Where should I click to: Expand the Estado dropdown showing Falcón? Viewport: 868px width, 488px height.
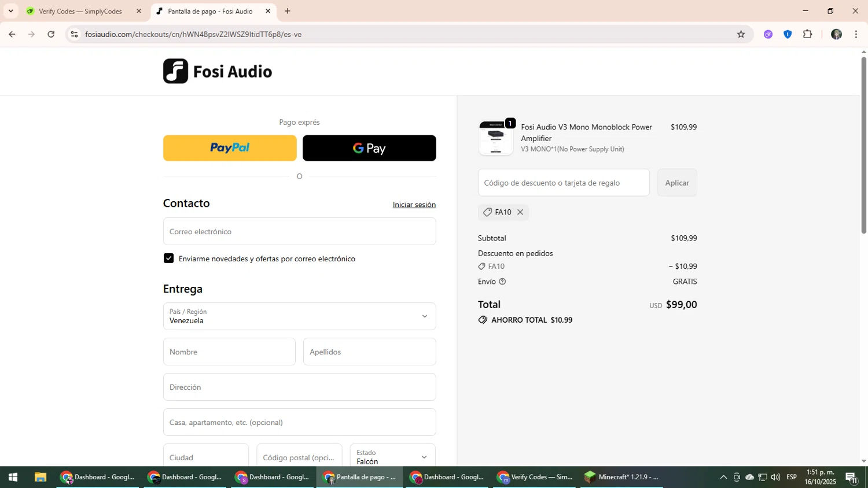pyautogui.click(x=393, y=456)
